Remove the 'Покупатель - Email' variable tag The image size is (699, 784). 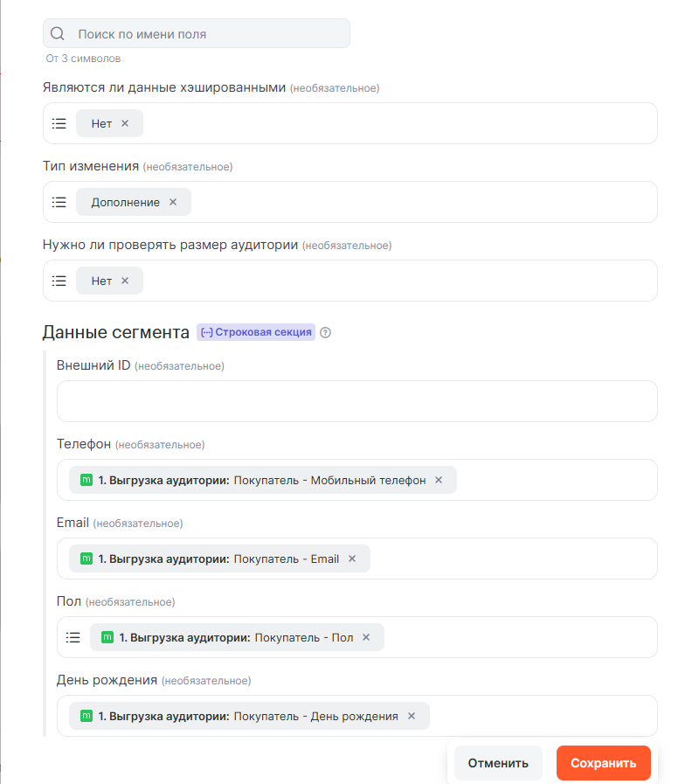click(352, 559)
